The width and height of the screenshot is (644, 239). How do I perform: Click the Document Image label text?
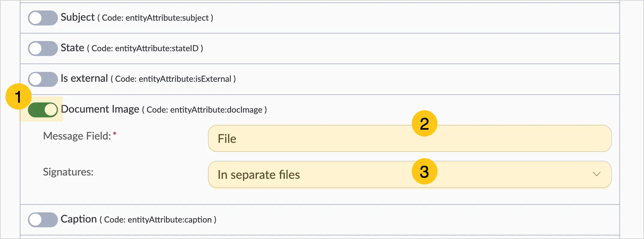[x=100, y=109]
